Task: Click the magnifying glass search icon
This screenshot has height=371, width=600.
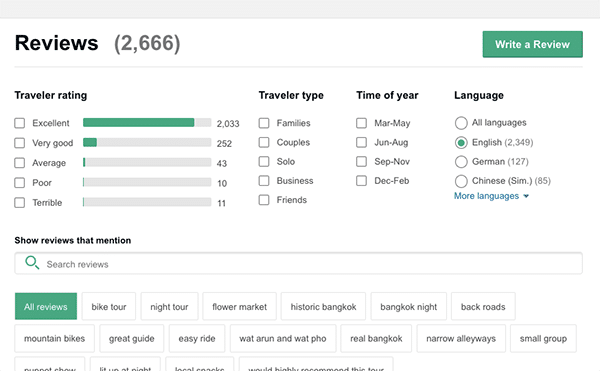Action: pos(32,263)
